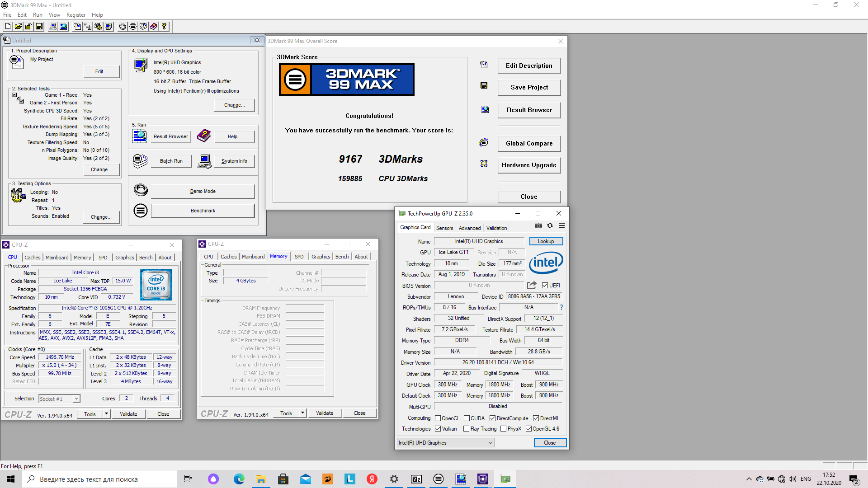Toggle the PhysX checkbox
This screenshot has height=488, width=868.
503,429
